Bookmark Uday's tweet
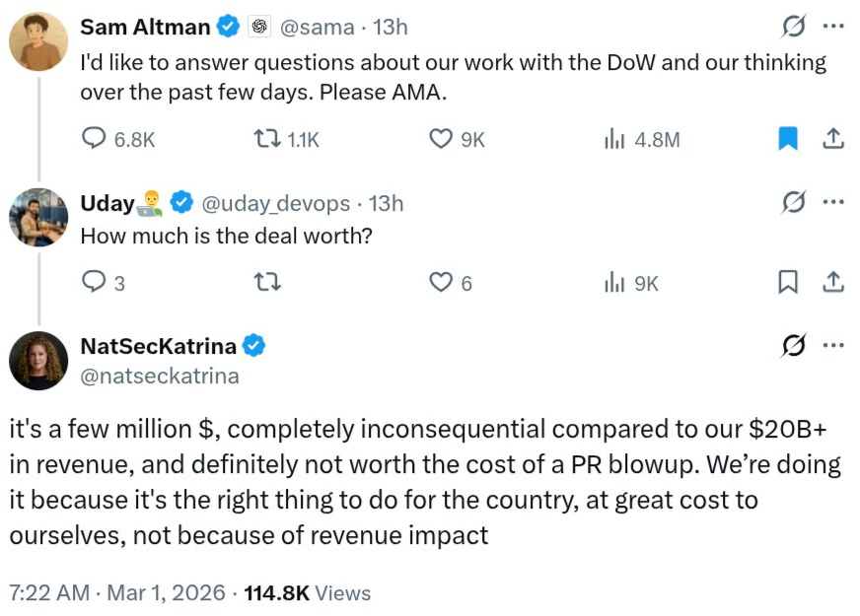Image resolution: width=860 pixels, height=616 pixels. 788,283
